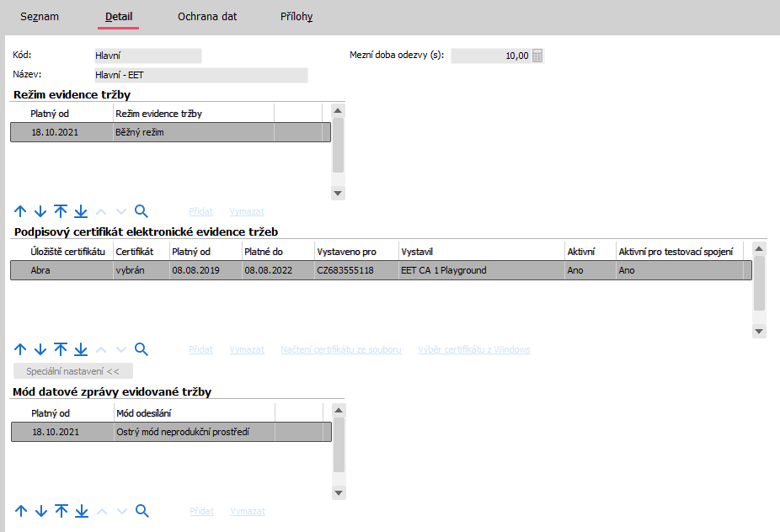Image resolution: width=780 pixels, height=532 pixels.
Task: Click Načtení certifikátu ze souboru link
Action: (340, 349)
